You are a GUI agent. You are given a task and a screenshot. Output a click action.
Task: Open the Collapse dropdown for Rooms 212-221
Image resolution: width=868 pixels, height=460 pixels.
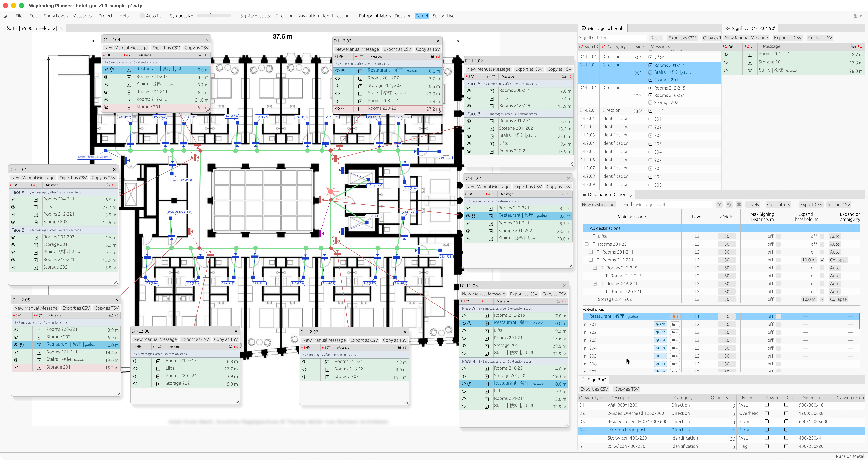tap(838, 260)
